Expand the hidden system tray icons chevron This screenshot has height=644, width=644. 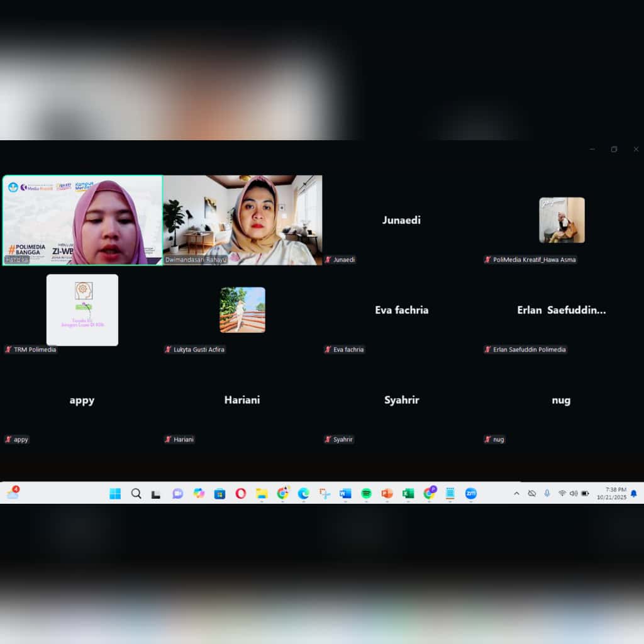pyautogui.click(x=517, y=494)
